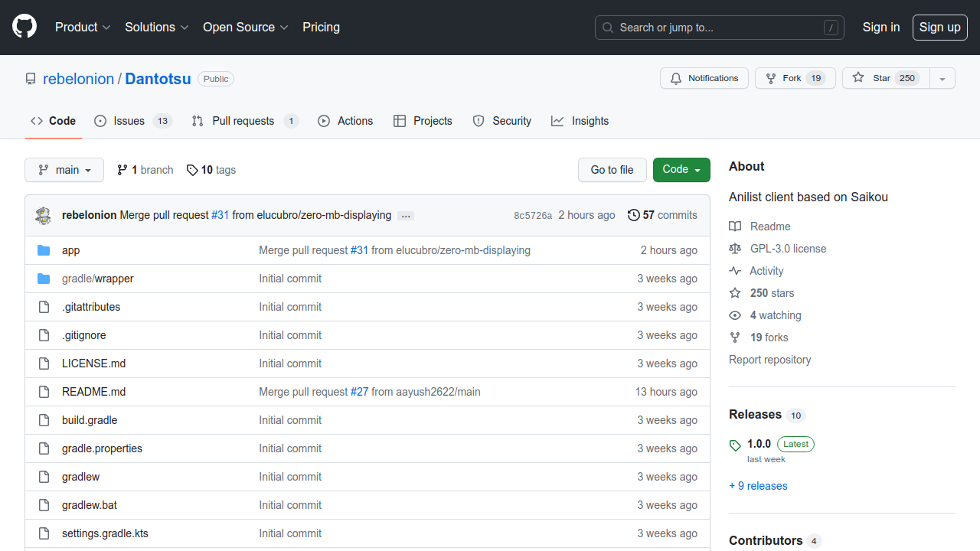
Task: View the 10 tags link
Action: coord(211,170)
